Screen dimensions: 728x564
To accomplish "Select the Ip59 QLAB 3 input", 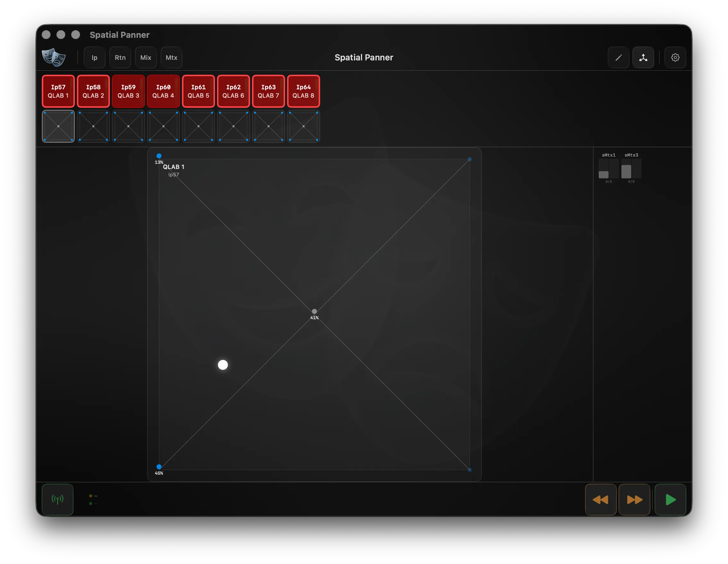I will pos(128,91).
